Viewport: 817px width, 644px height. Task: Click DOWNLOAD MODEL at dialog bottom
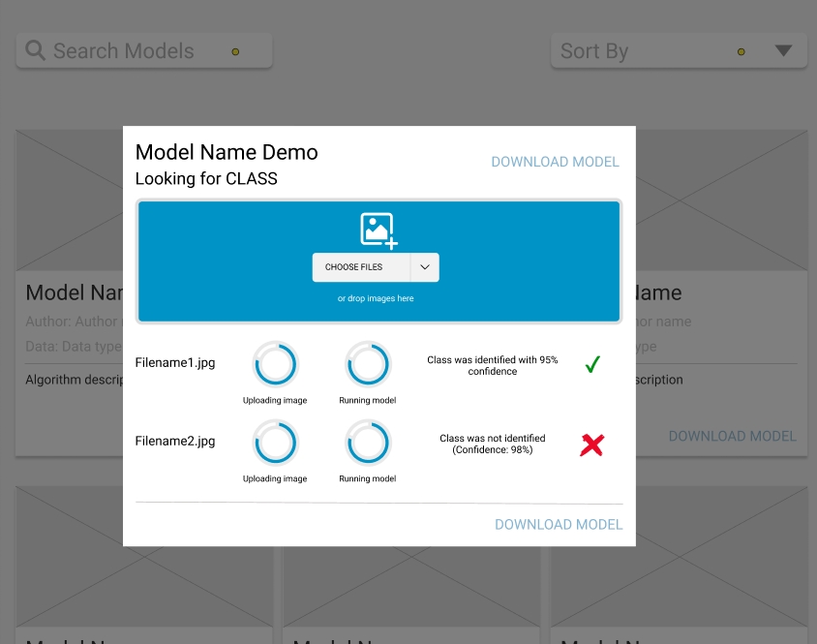click(x=559, y=524)
